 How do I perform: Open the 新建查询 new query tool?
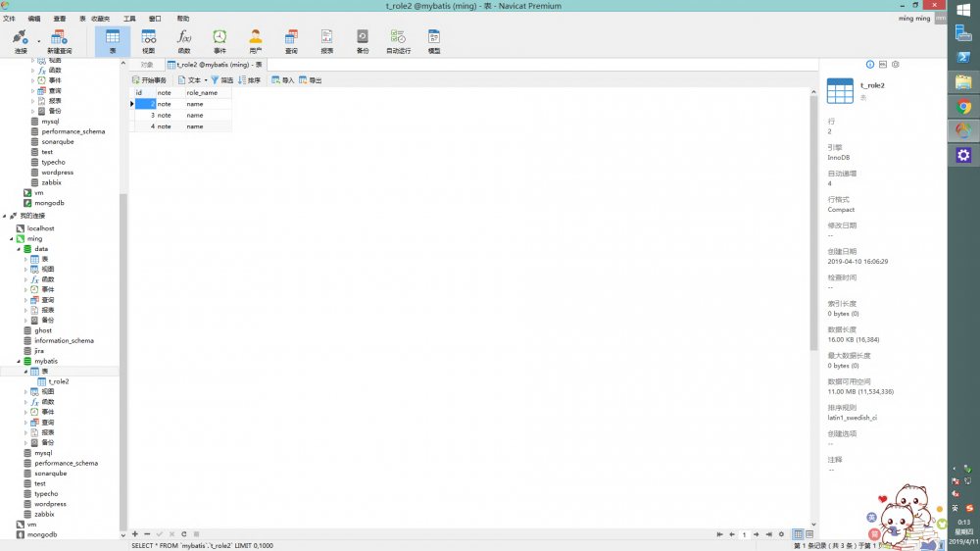59,41
